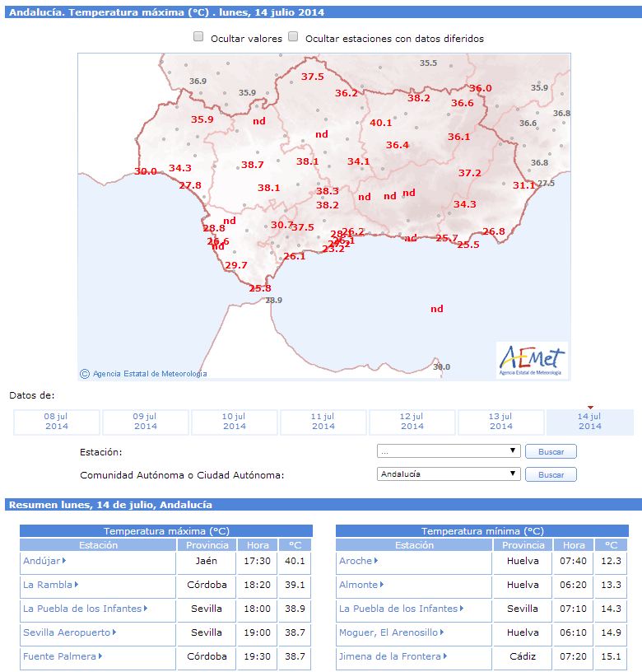Click the gray 30.0 value near Melilla
This screenshot has width=642, height=672.
tap(441, 366)
